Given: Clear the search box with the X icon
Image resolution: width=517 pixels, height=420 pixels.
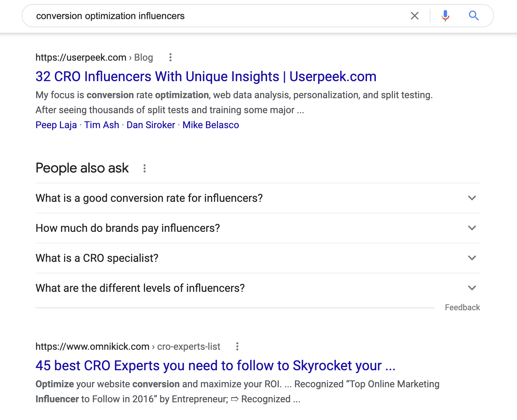Looking at the screenshot, I should click(414, 16).
